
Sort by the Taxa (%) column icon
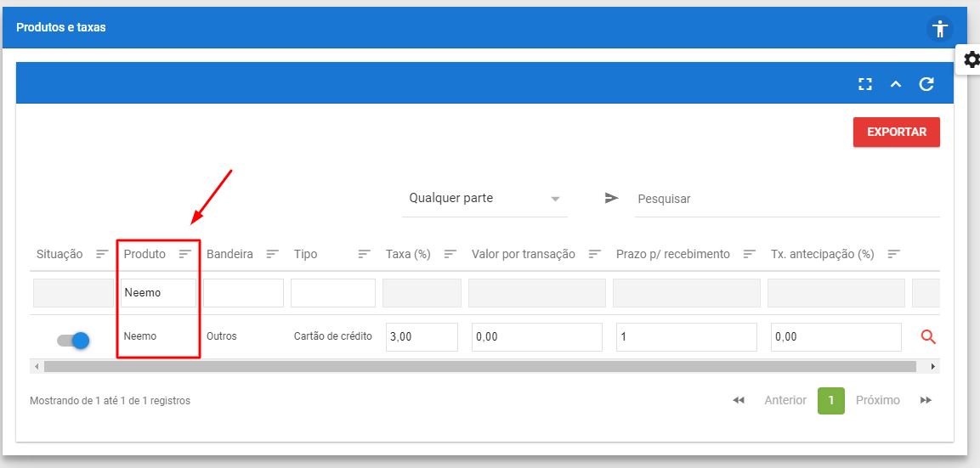[x=450, y=254]
